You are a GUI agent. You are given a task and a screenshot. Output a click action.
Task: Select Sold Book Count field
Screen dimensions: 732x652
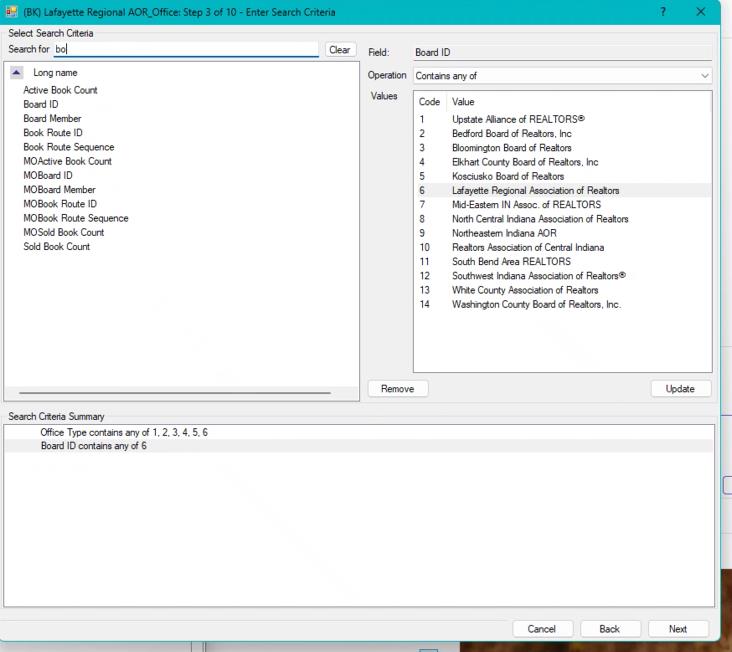[x=56, y=247]
